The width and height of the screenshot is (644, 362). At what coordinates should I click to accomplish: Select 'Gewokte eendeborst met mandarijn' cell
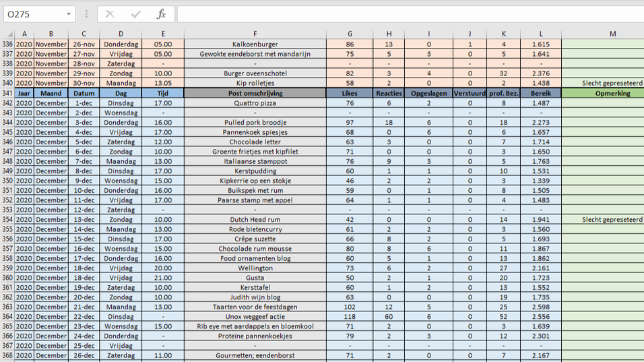(255, 54)
